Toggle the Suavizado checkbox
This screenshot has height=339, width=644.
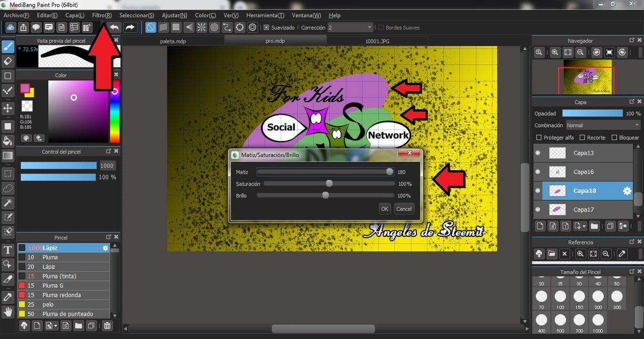pos(267,28)
